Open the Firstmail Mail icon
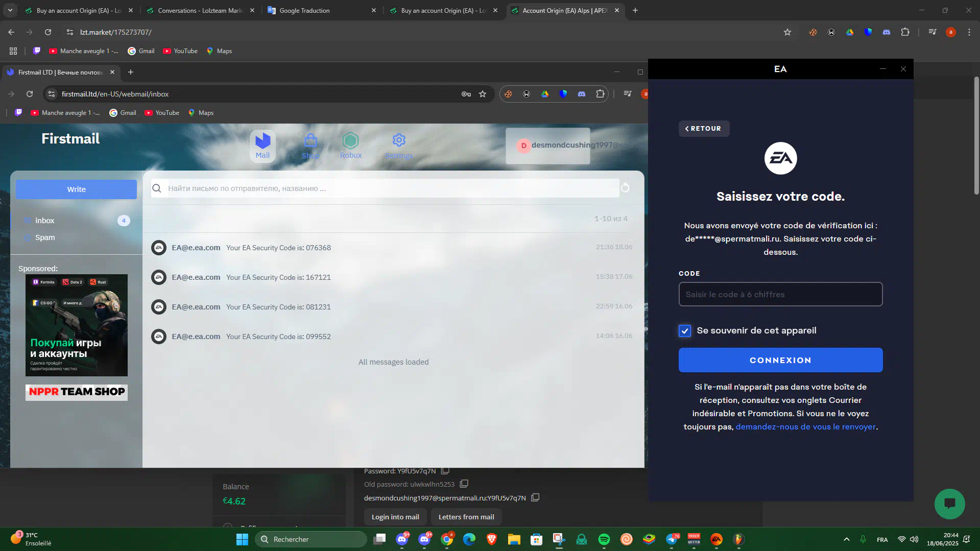The image size is (980, 551). (262, 146)
